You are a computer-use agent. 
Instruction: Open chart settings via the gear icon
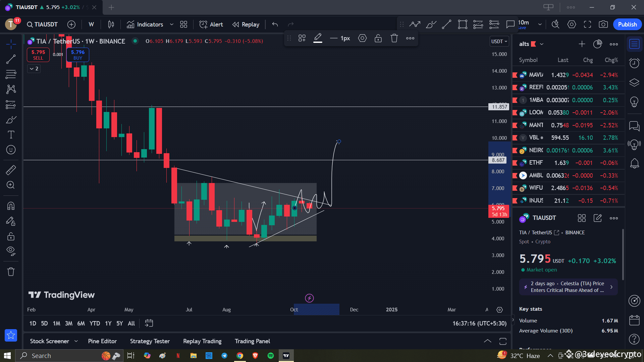(572, 24)
